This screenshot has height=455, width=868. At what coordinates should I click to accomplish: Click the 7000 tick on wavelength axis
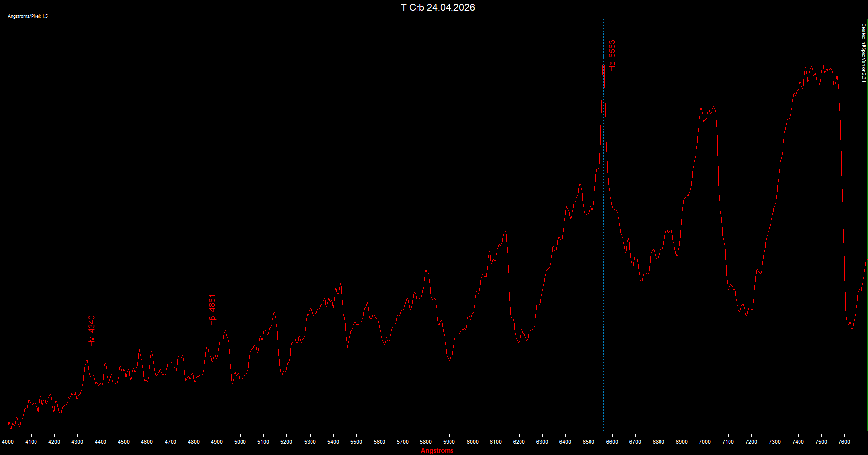pyautogui.click(x=705, y=442)
